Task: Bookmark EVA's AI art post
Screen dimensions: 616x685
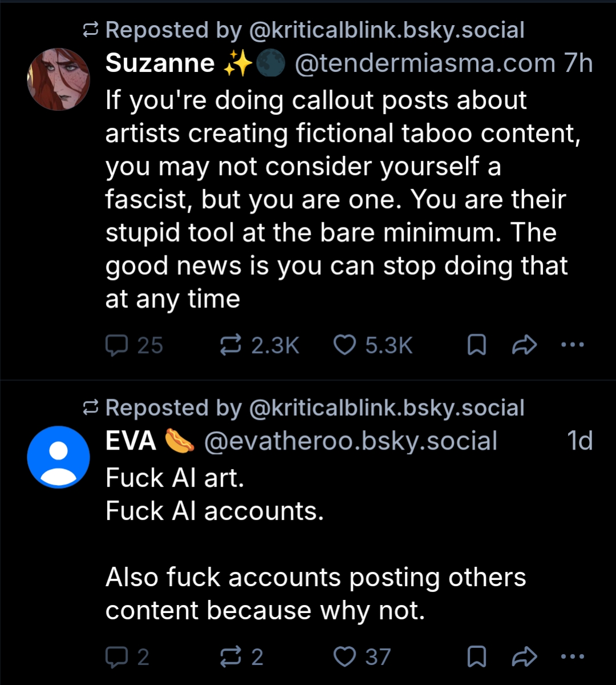Action: click(477, 657)
